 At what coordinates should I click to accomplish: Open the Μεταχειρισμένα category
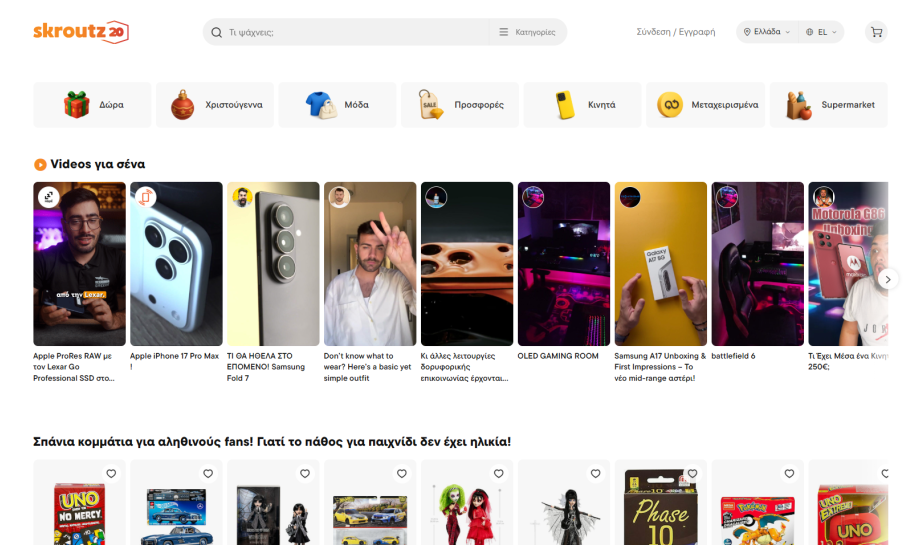706,105
